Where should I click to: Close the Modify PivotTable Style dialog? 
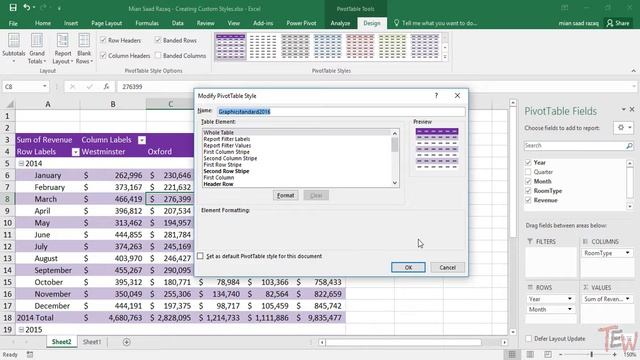(x=457, y=96)
